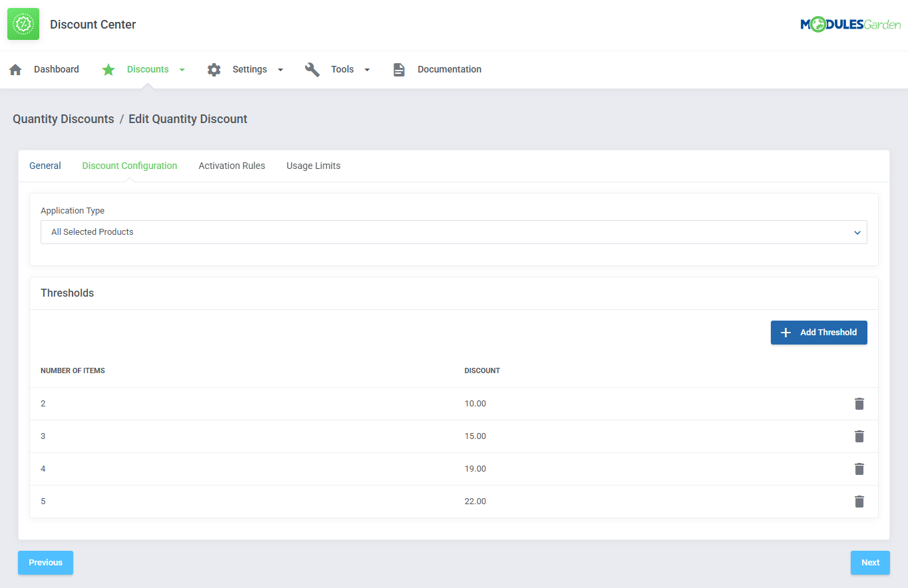Expand the Settings menu arrow
The height and width of the screenshot is (588, 908).
pyautogui.click(x=280, y=70)
